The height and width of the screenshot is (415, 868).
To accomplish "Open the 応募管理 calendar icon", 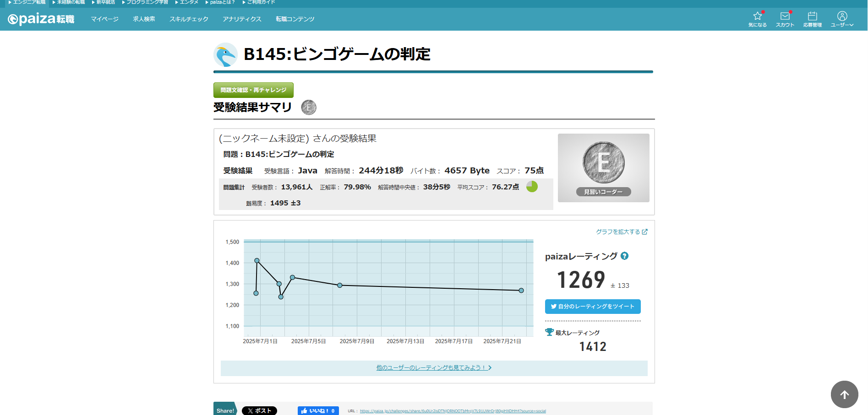I will (812, 19).
